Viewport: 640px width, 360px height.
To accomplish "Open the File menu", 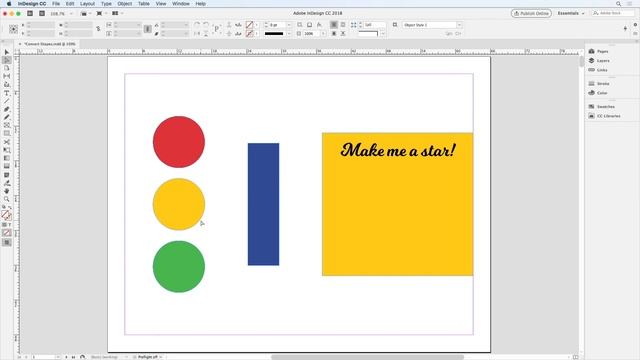I will click(56, 4).
